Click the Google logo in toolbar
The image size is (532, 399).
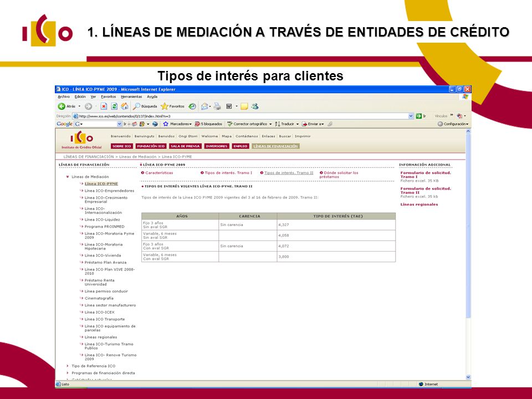(x=64, y=124)
